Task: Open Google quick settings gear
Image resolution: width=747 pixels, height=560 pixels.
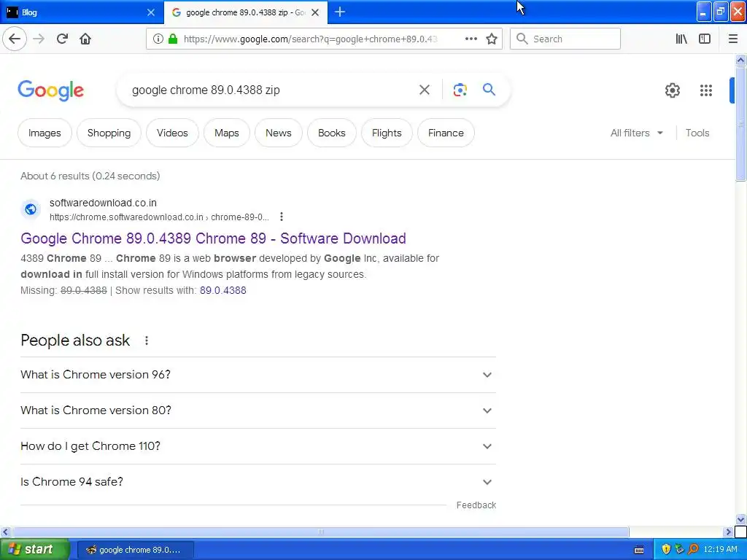Action: coord(672,90)
